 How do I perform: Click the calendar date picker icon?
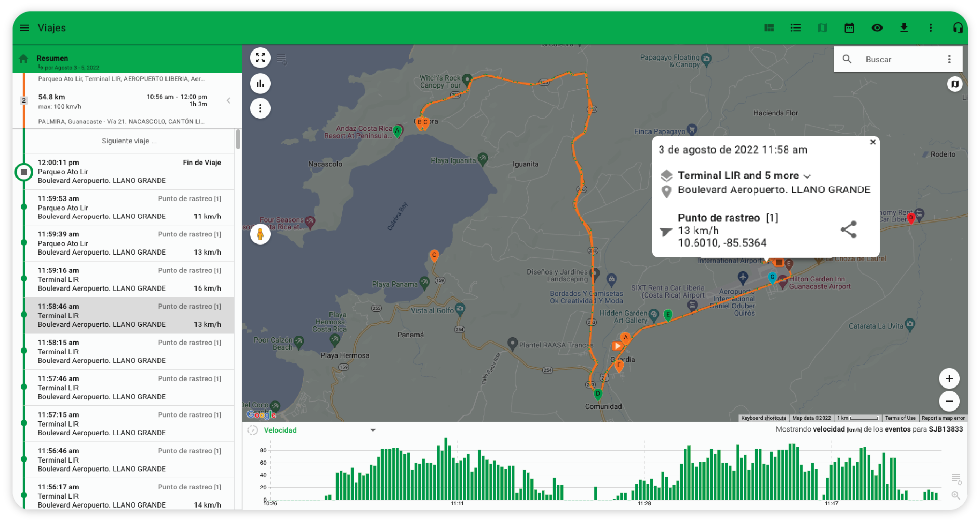coord(849,28)
